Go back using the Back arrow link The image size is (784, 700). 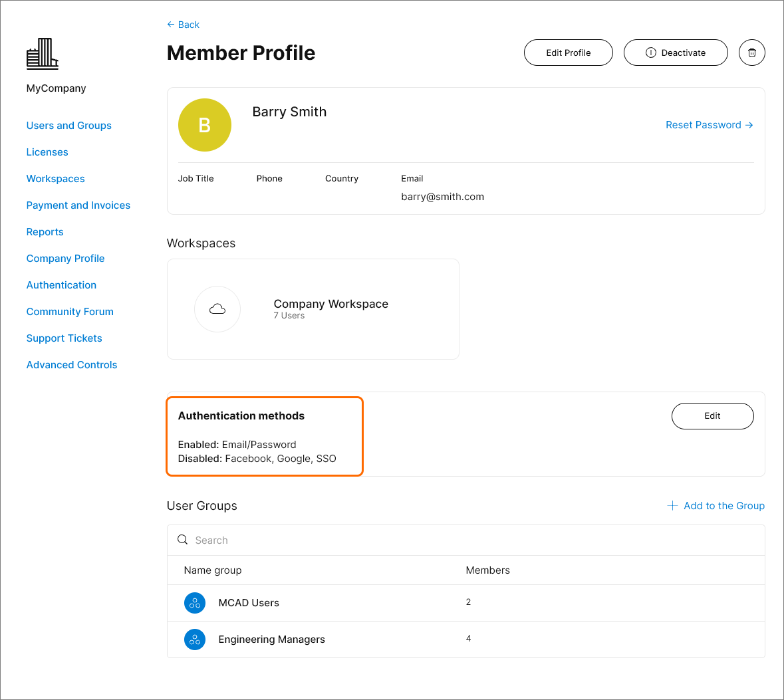(x=184, y=25)
